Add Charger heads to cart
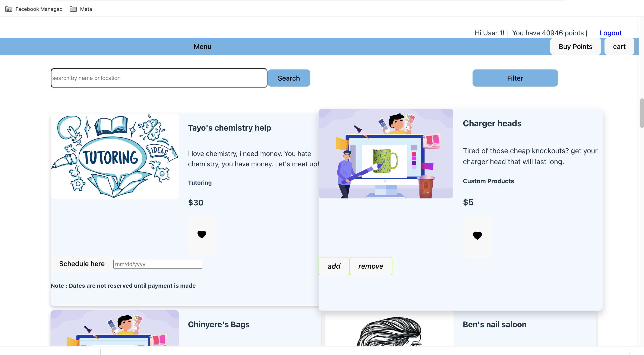Screen dimensions: 644x355 click(x=334, y=266)
